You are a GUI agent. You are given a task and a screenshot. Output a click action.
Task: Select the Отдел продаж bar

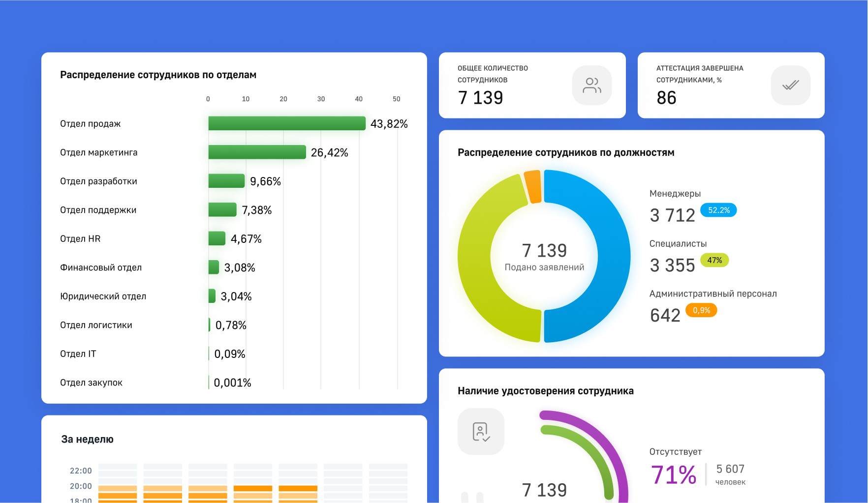click(x=286, y=123)
